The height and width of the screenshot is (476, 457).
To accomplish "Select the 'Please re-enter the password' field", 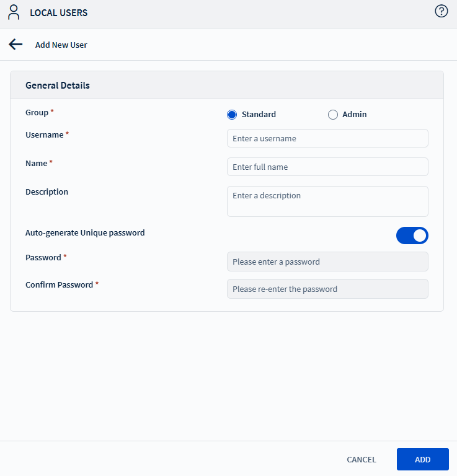I will pyautogui.click(x=327, y=289).
